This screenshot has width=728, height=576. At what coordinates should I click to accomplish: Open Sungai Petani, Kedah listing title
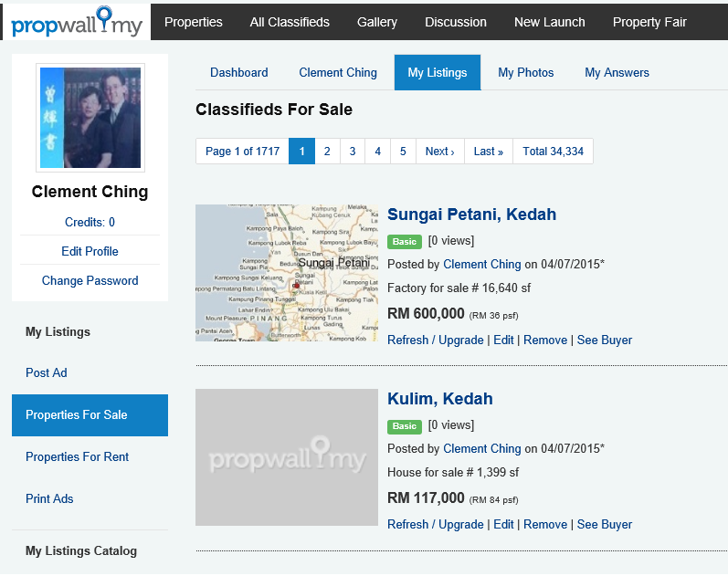tap(471, 215)
